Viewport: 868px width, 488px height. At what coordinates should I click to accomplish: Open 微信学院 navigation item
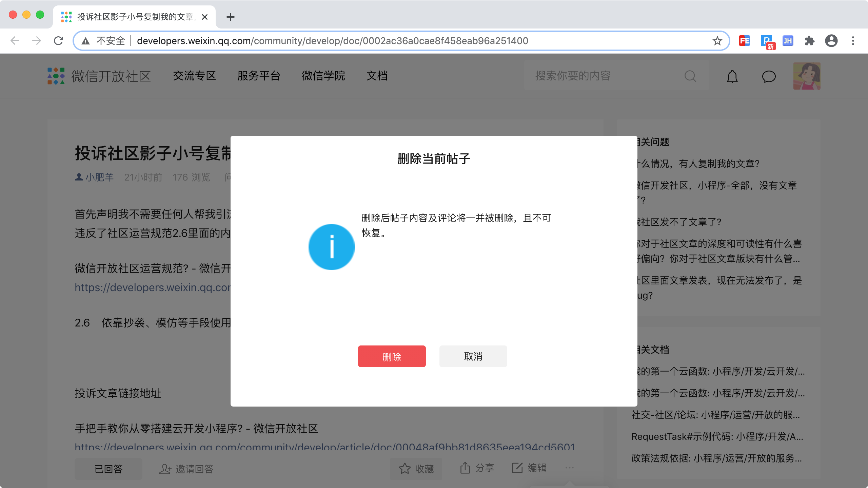click(x=323, y=76)
